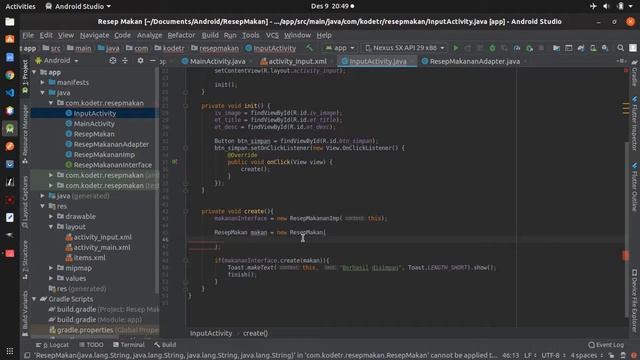The width and height of the screenshot is (640, 360).
Task: Click the Collapse All icon in Project panel
Action: point(125,61)
